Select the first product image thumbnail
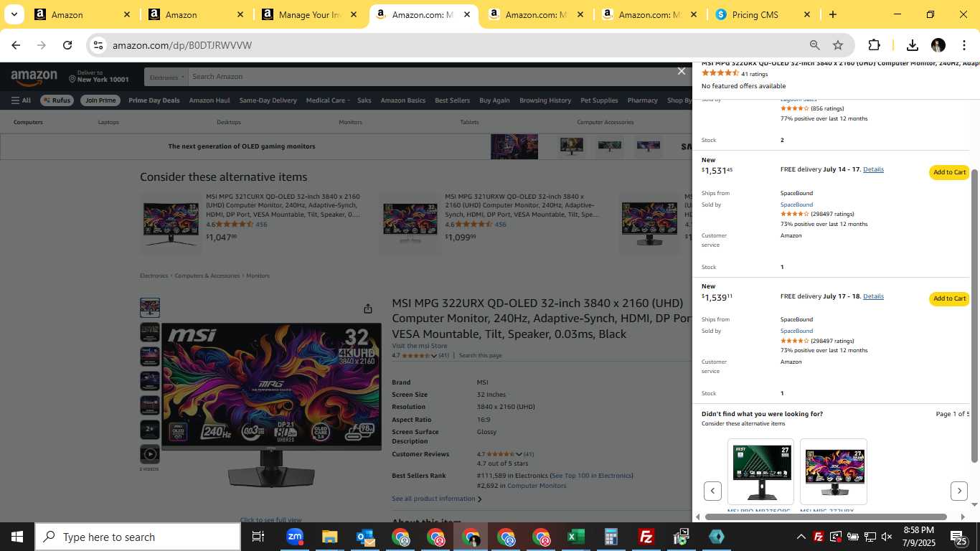Image resolution: width=980 pixels, height=551 pixels. pyautogui.click(x=150, y=308)
